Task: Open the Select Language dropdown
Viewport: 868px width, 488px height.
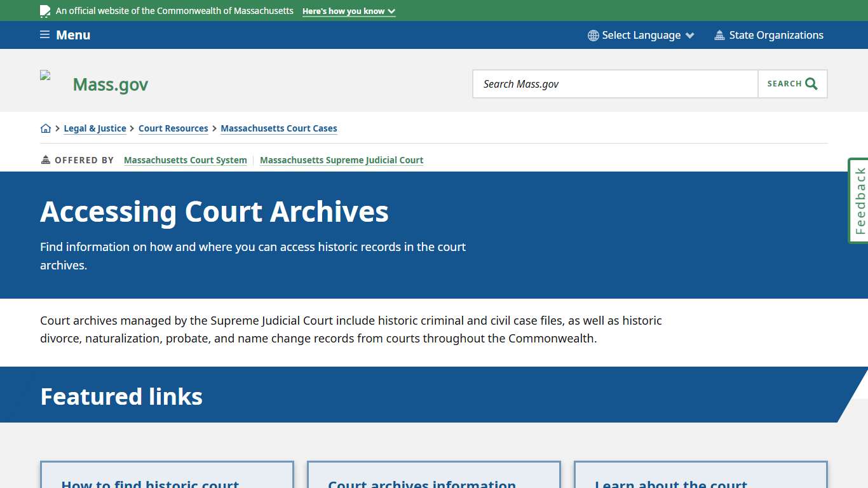Action: 641,35
